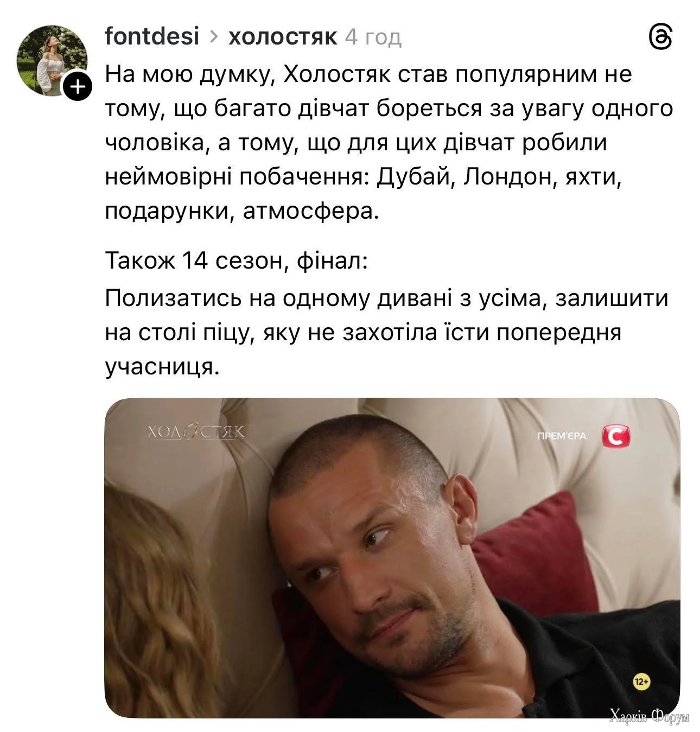Tap the line 'Також 14 сезон, фінал:'
700x732 pixels.
(x=236, y=261)
